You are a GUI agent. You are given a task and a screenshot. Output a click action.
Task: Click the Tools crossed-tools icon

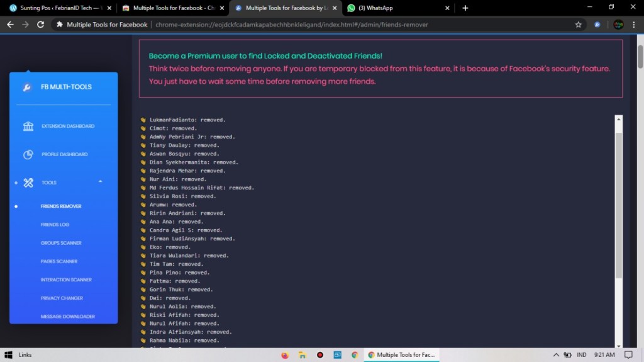(28, 183)
